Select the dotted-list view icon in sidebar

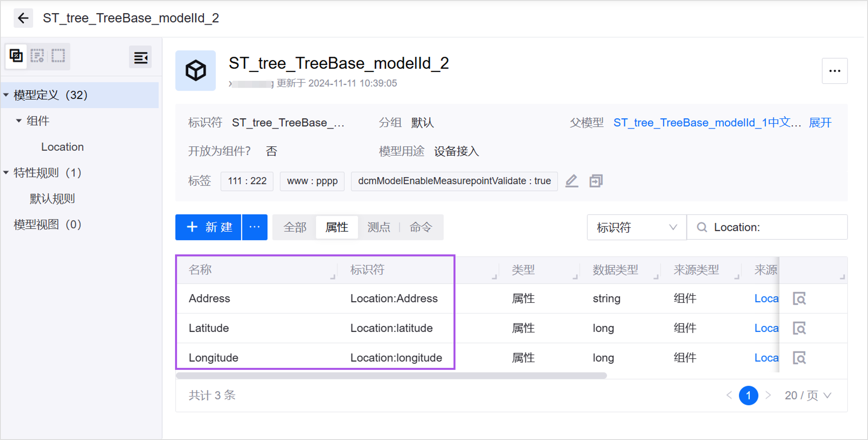coord(37,56)
